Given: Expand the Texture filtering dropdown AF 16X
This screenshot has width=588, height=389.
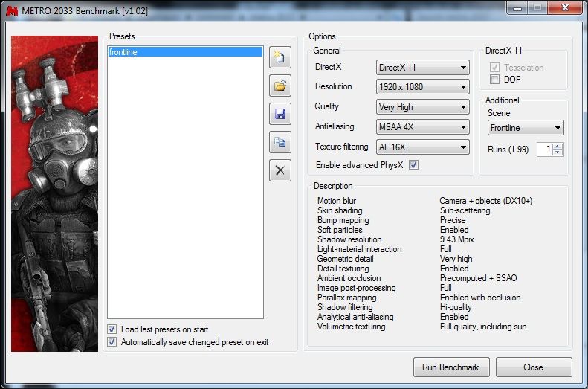Looking at the screenshot, I should tap(423, 147).
